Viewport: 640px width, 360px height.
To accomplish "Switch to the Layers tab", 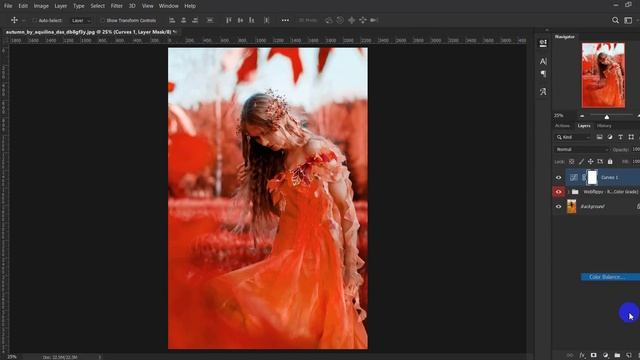I will (584, 126).
